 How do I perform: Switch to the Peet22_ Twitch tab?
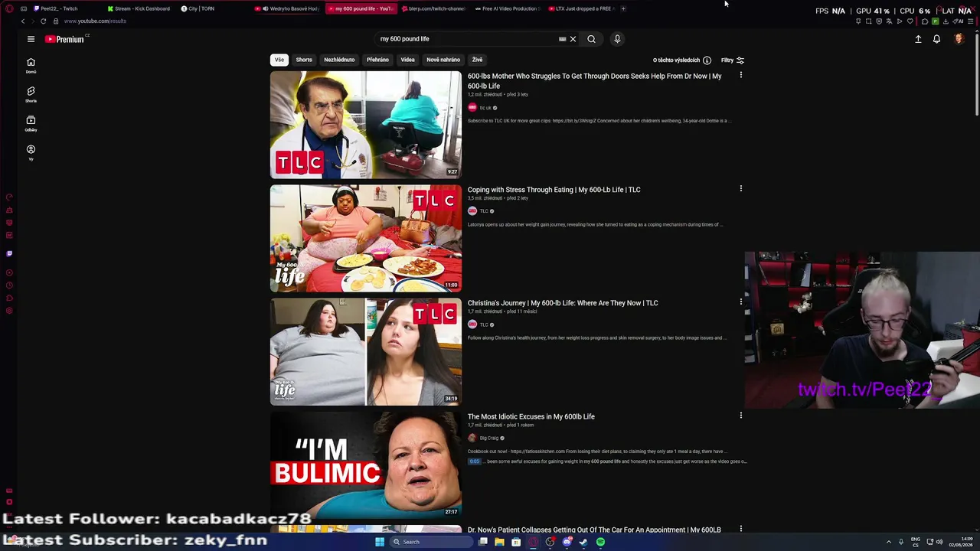pyautogui.click(x=55, y=8)
